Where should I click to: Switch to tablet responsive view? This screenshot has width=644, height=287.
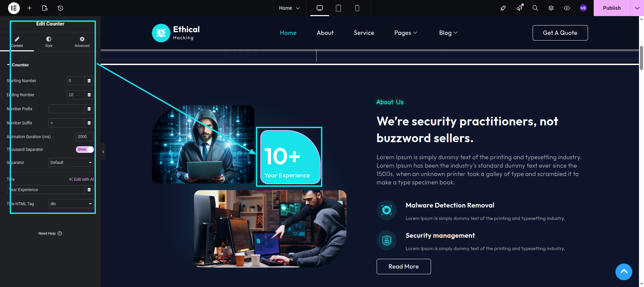tap(338, 8)
